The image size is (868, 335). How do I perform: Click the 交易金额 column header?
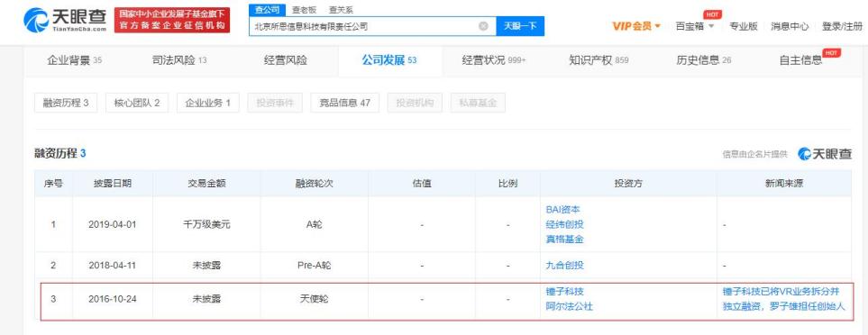point(206,184)
